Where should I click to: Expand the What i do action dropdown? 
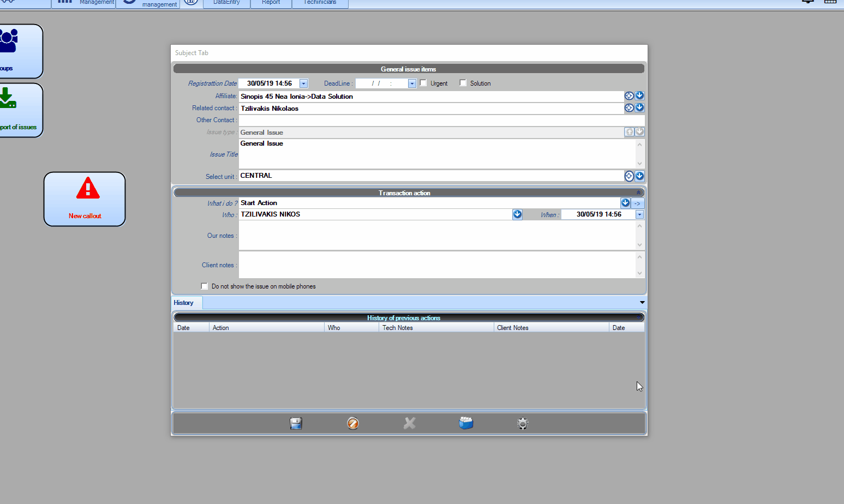625,203
